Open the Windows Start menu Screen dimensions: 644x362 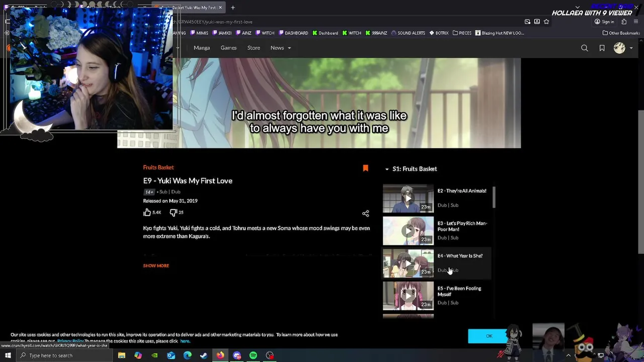[x=8, y=355]
